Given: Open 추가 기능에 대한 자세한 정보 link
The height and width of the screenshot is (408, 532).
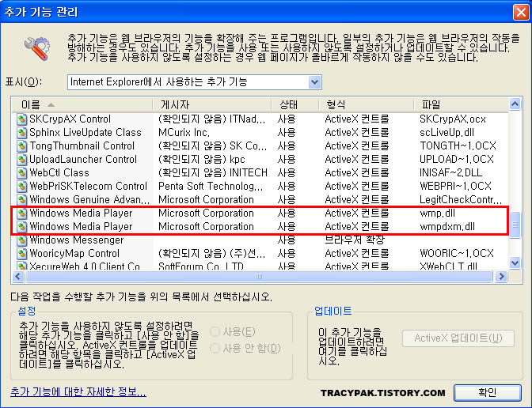Looking at the screenshot, I should 78,391.
